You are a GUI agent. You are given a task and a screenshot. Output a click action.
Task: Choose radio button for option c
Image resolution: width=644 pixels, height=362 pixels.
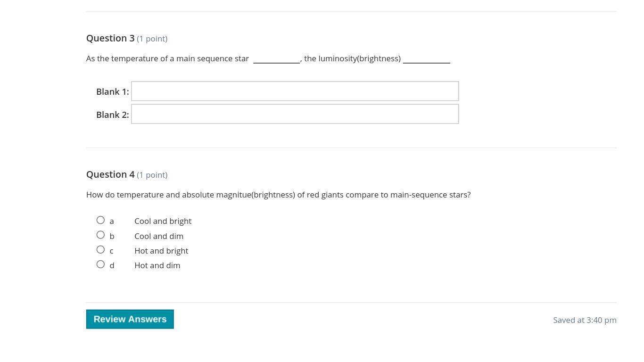[x=100, y=249]
